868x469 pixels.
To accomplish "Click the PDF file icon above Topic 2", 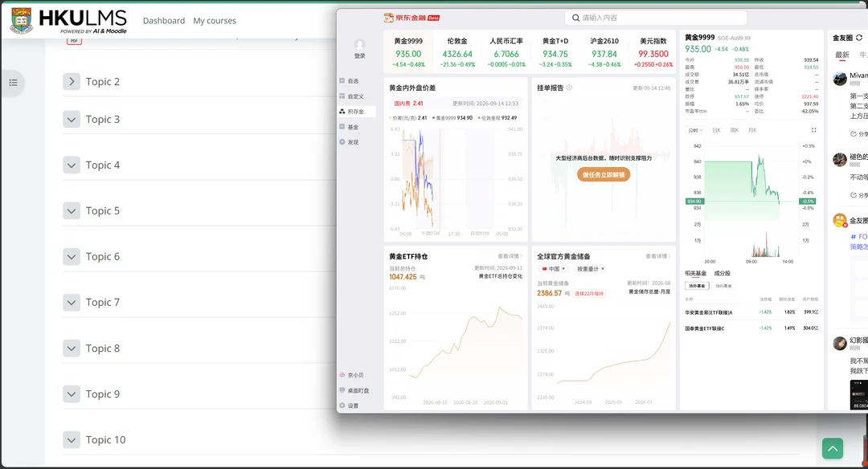I will 74,40.
